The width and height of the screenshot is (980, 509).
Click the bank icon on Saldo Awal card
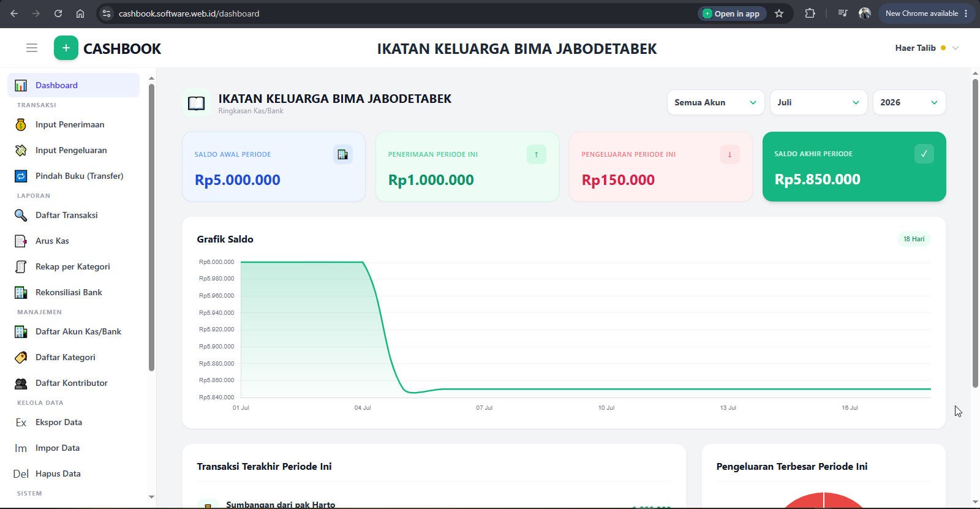tap(343, 154)
